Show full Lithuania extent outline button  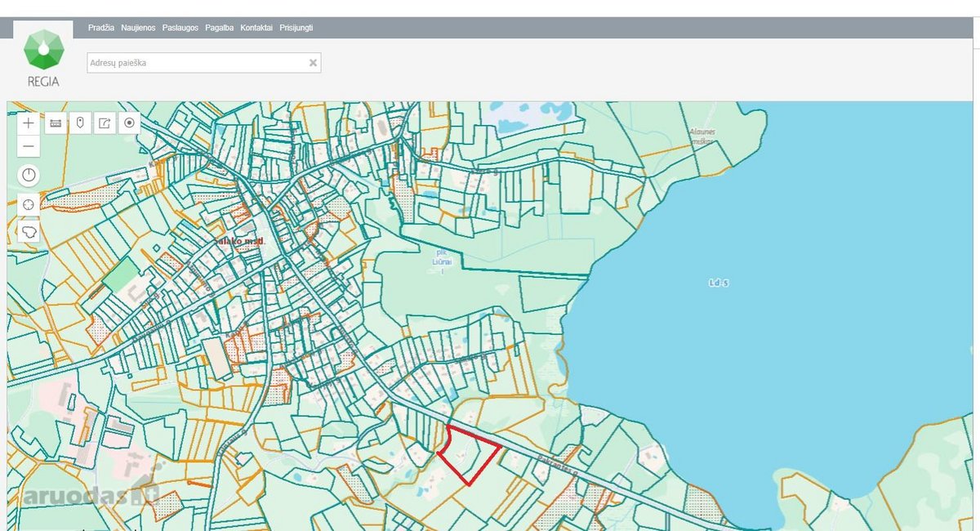point(29,232)
